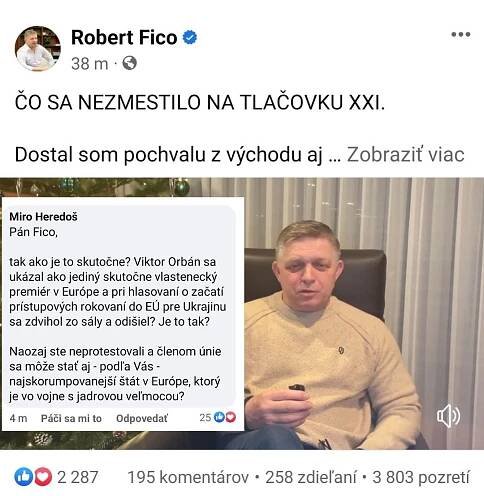Click the 38 m post timestamp

(90, 63)
